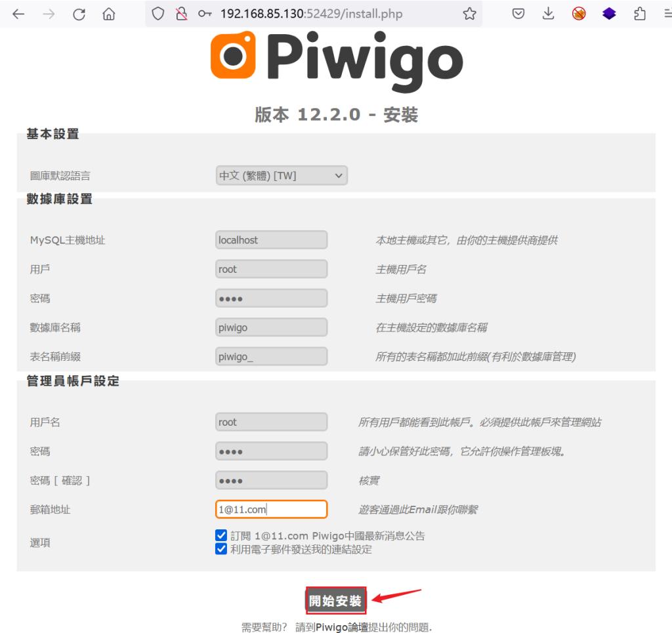
Task: Open the Piwigo論壇 forum link
Action: [341, 627]
